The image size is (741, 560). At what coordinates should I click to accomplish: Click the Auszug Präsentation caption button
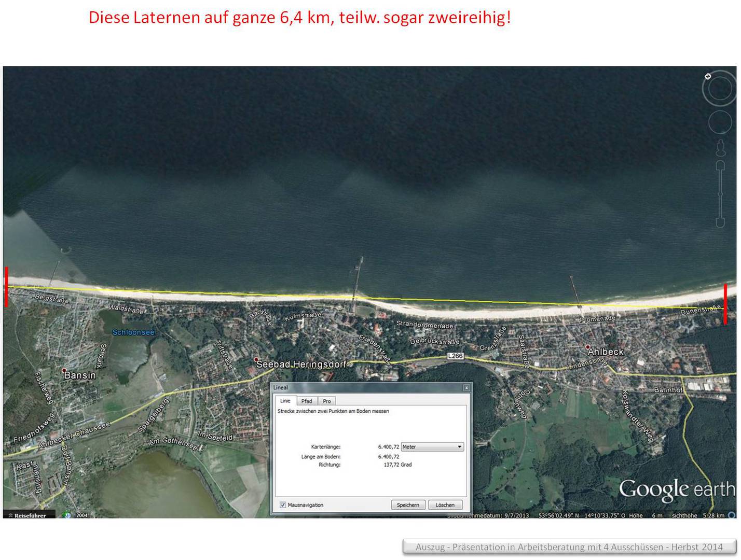click(x=569, y=547)
